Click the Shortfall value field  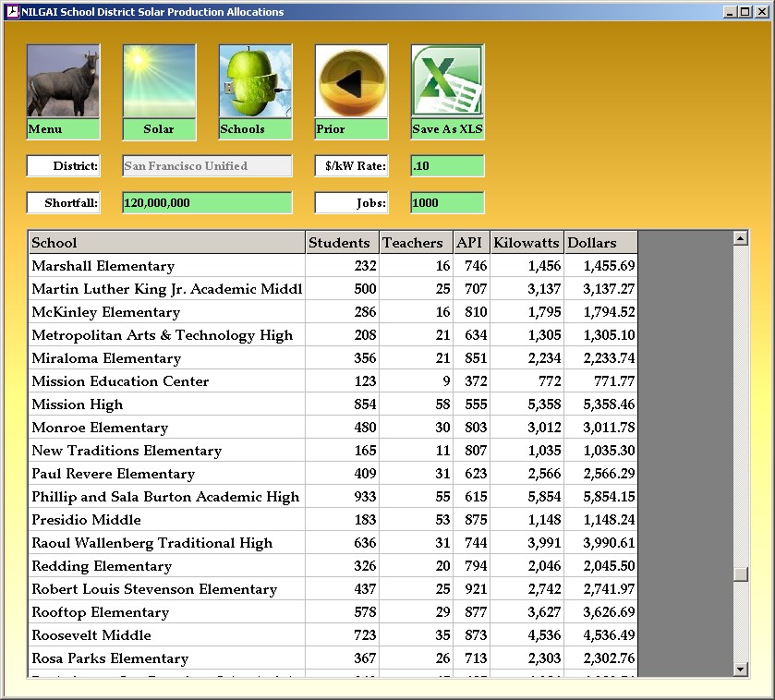point(207,203)
